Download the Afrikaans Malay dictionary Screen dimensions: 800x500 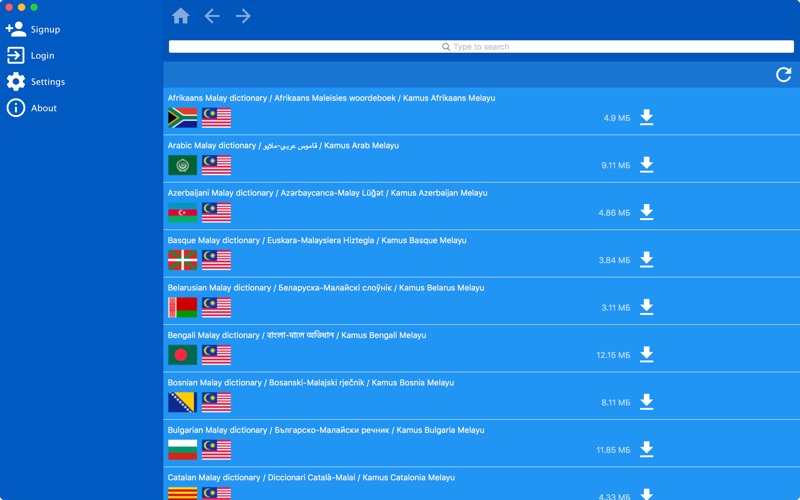pos(646,117)
